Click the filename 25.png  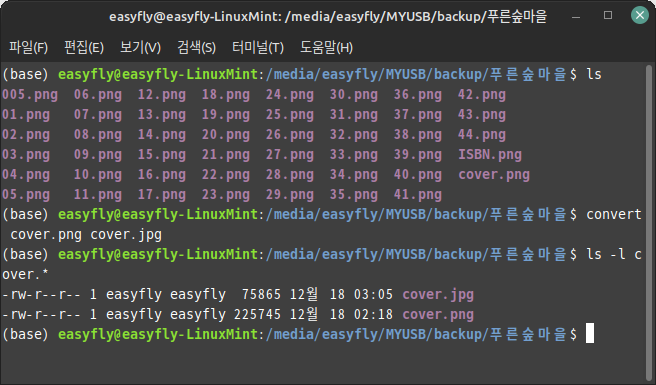click(x=290, y=115)
